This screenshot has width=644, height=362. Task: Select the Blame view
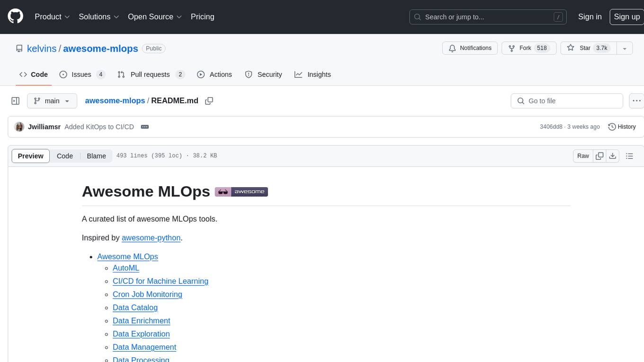click(x=96, y=156)
